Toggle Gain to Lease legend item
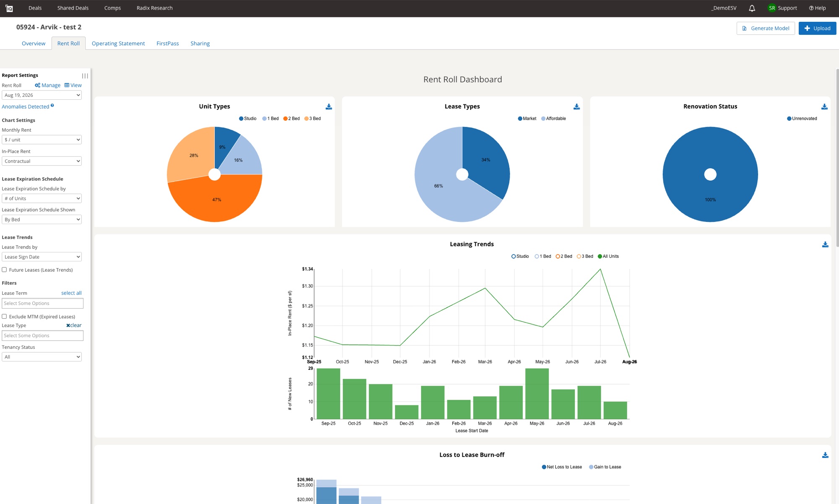839x504 pixels. tap(605, 467)
